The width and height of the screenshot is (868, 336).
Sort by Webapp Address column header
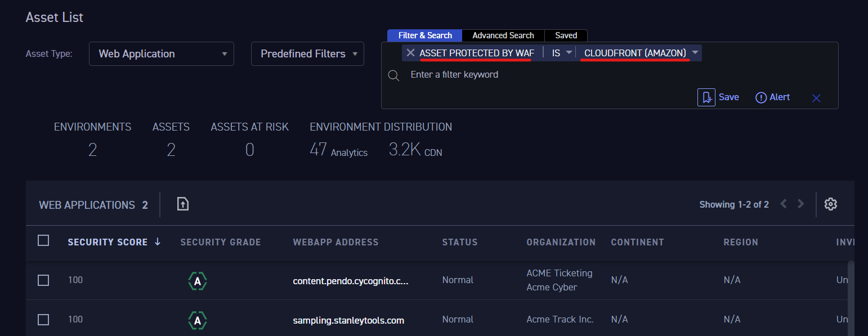(335, 242)
